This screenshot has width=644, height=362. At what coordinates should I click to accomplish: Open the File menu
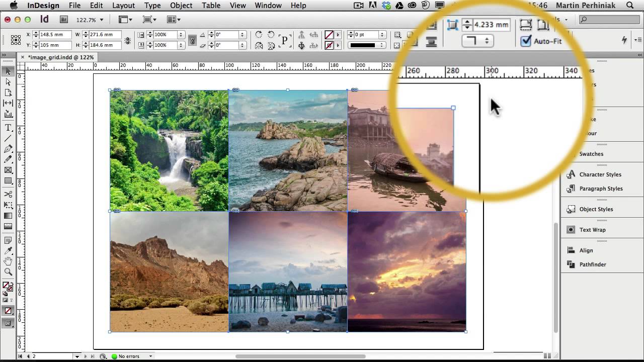click(74, 6)
